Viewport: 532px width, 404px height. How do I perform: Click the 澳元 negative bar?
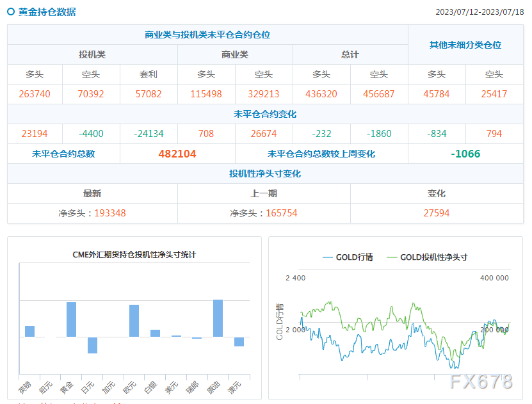pos(239,342)
